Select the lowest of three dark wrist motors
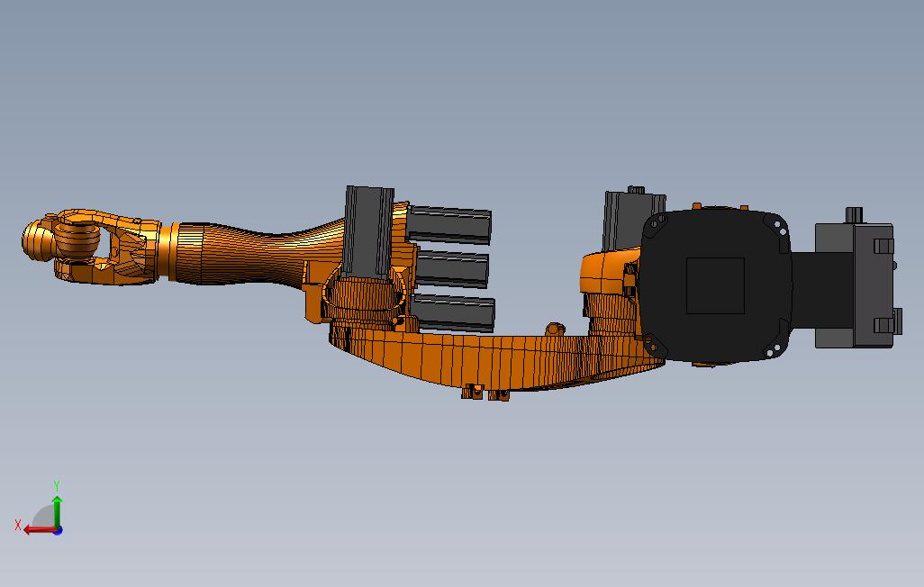Screen dimensions: 924x587 click(x=453, y=313)
